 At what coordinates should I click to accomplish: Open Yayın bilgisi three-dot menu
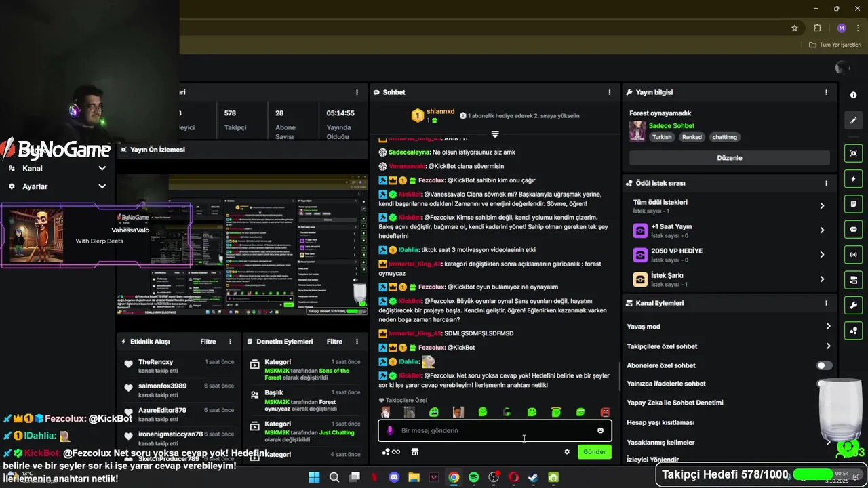click(826, 92)
